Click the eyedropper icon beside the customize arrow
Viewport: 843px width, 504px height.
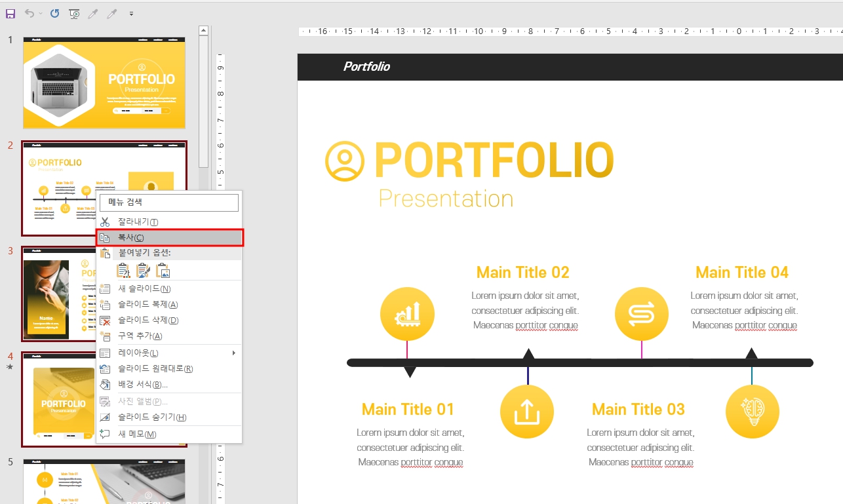click(113, 13)
